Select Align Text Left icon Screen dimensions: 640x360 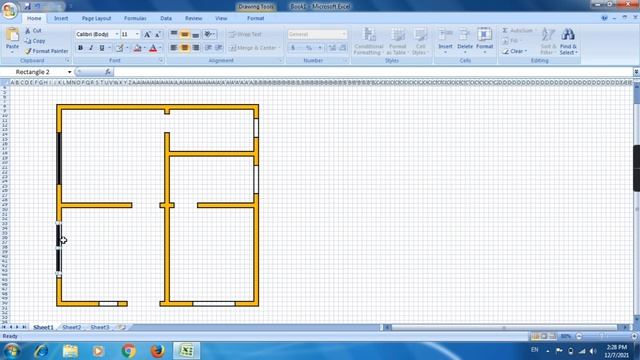174,48
